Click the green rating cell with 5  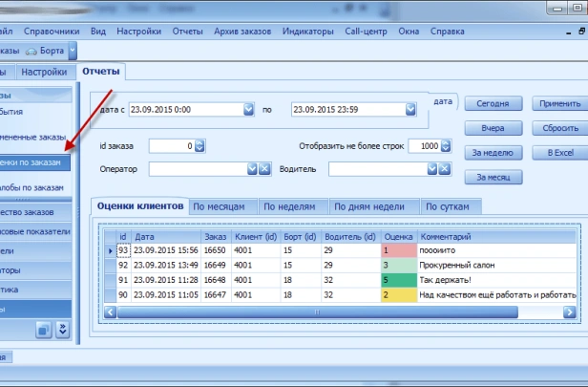(400, 280)
